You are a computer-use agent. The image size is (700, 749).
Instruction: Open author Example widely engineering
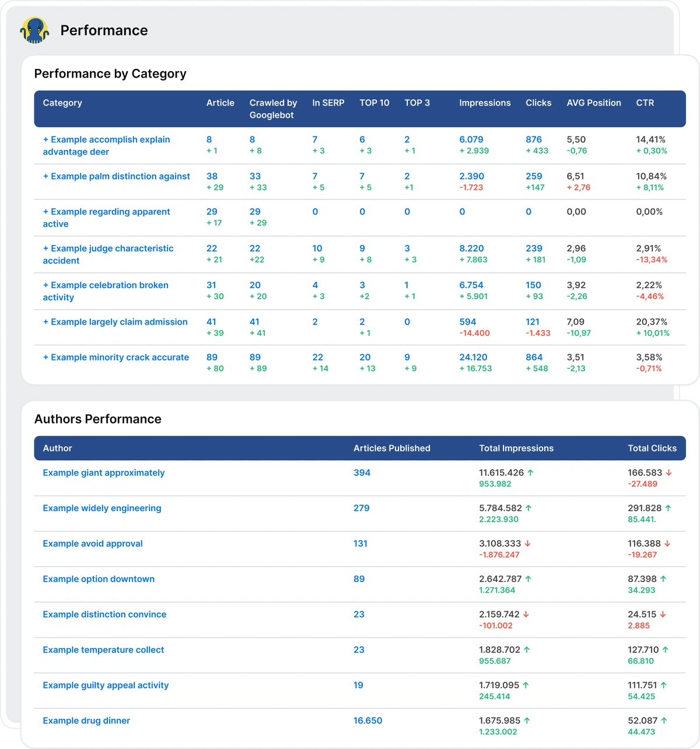[x=101, y=509]
